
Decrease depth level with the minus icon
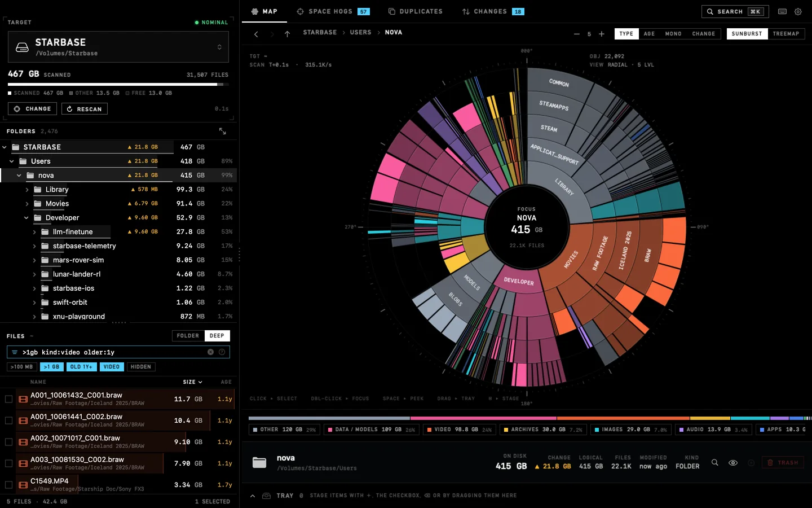pos(576,34)
